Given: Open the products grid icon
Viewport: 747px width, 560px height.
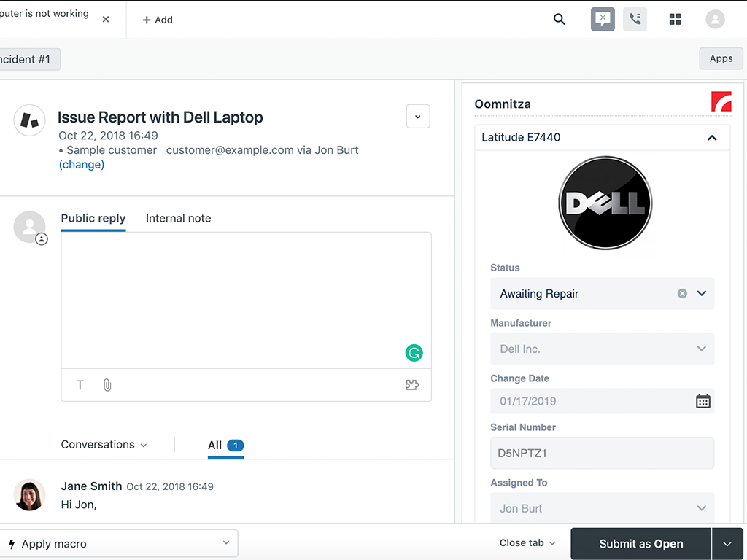Looking at the screenshot, I should tap(675, 20).
